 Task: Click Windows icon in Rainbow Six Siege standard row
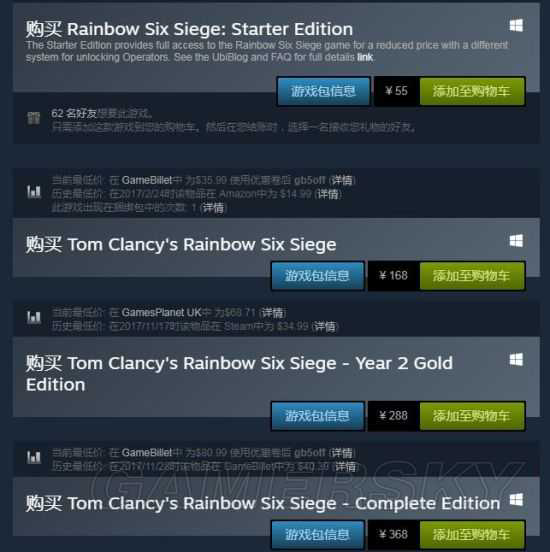[516, 241]
